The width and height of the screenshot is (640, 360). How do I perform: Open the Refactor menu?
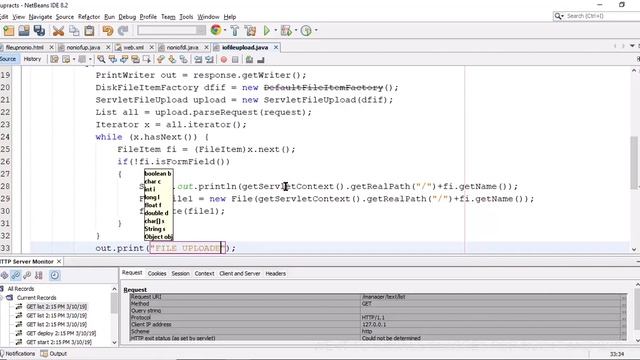[89, 17]
